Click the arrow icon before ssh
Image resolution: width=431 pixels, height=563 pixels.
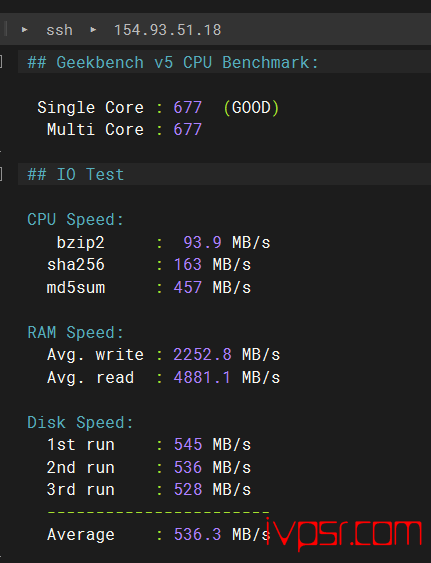[x=24, y=29]
